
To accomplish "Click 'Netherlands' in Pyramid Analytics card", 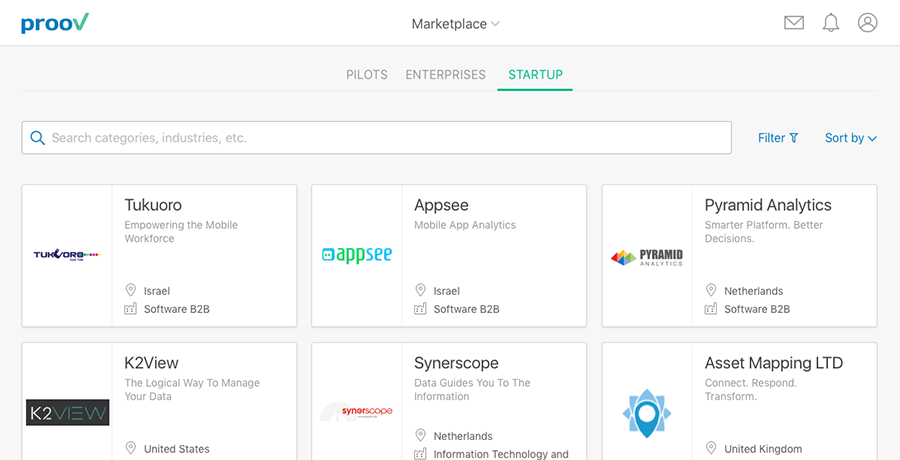I will pos(754,291).
